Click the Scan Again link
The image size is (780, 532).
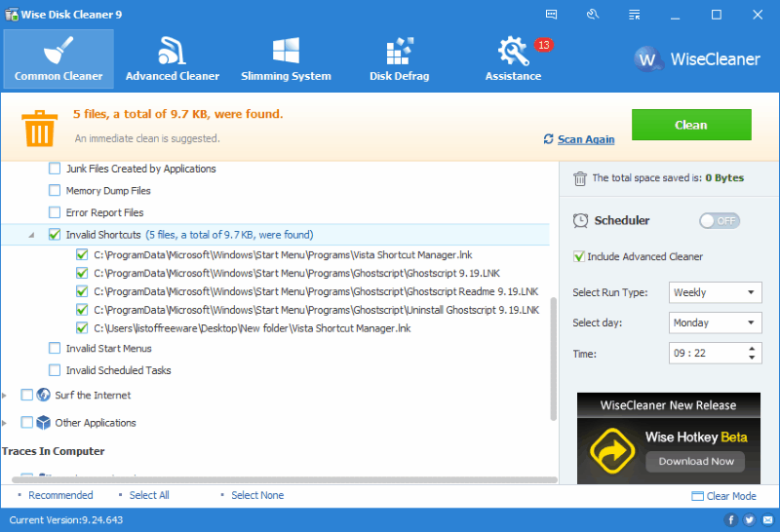click(x=586, y=139)
